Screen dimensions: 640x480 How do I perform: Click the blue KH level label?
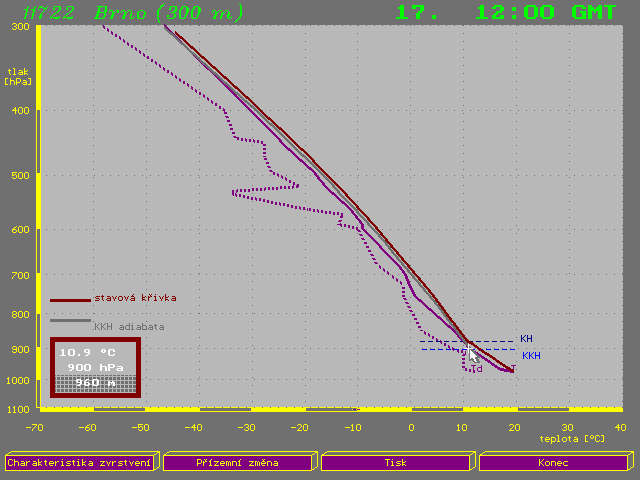[x=526, y=339]
